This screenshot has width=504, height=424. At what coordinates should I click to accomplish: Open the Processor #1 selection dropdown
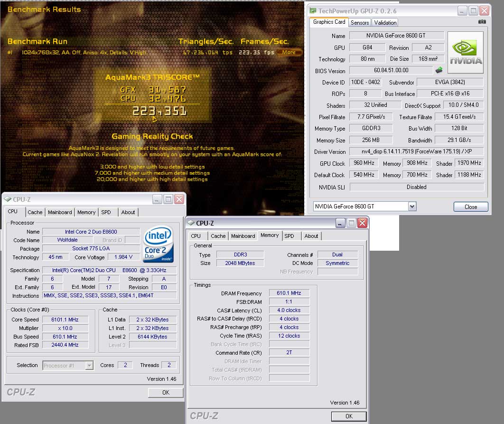[89, 366]
